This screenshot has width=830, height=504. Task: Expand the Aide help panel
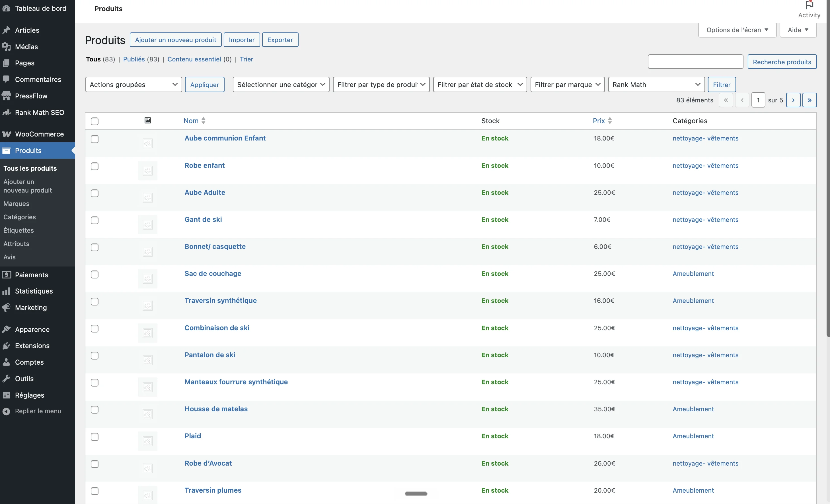(x=798, y=30)
